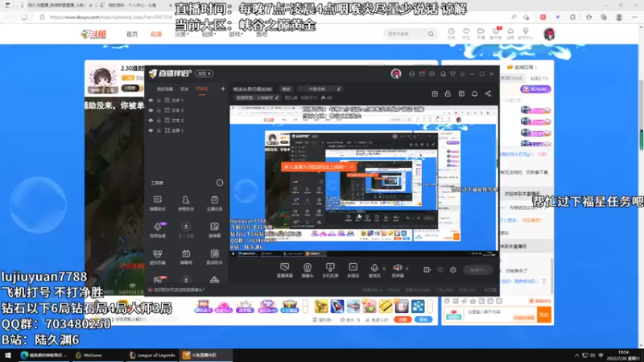Add new scene with plus button
This screenshot has width=644, height=362.
pos(223,88)
